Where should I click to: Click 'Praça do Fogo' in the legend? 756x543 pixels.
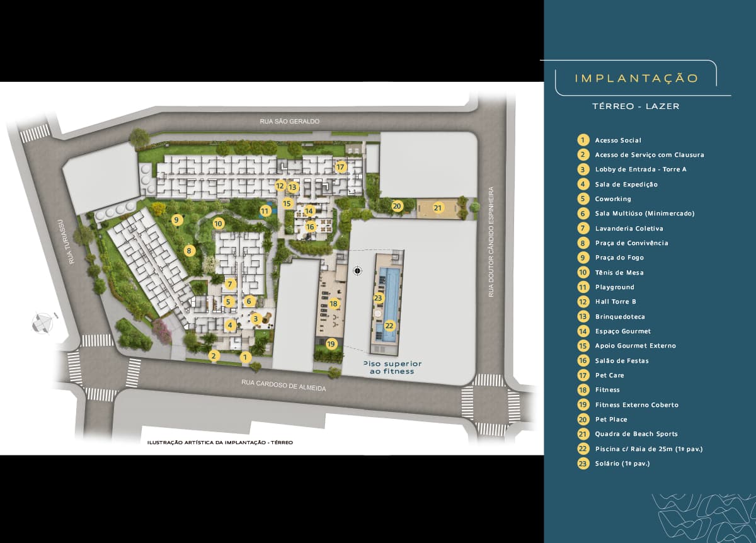[619, 258]
